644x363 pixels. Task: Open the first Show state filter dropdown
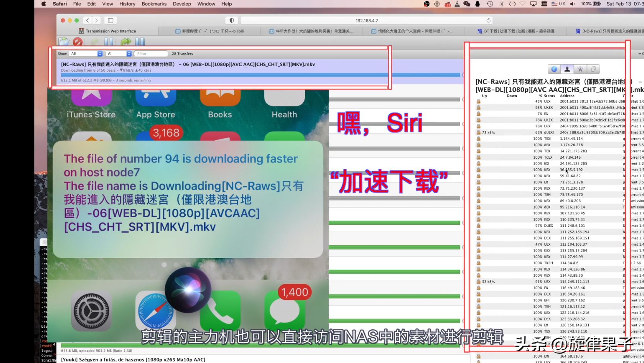point(86,54)
